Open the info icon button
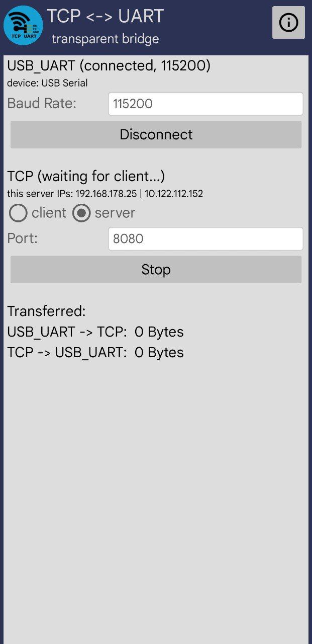 (x=288, y=23)
